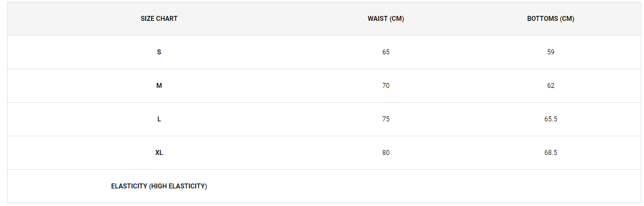Click the ELASTICITY (HIGH ELASTICITY) text
Image resolution: width=644 pixels, height=206 pixels.
point(159,186)
